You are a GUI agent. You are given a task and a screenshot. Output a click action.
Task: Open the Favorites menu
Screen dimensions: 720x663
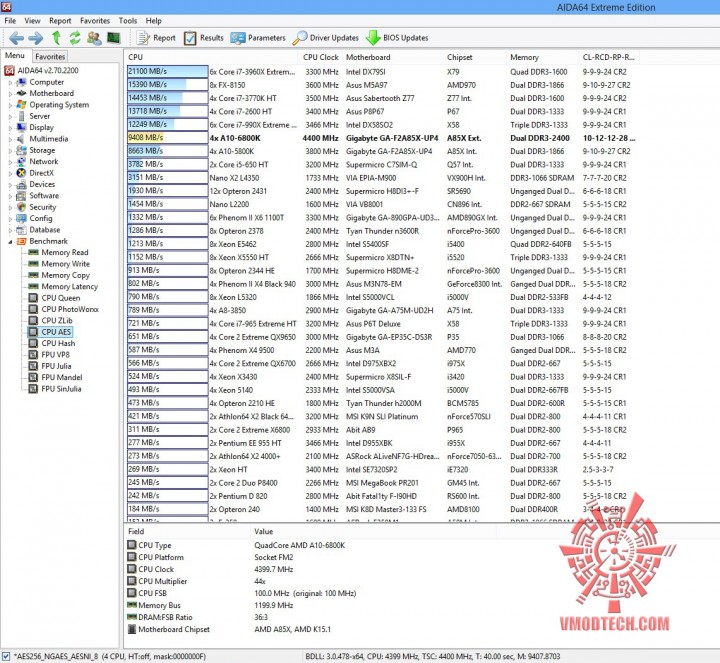(95, 21)
